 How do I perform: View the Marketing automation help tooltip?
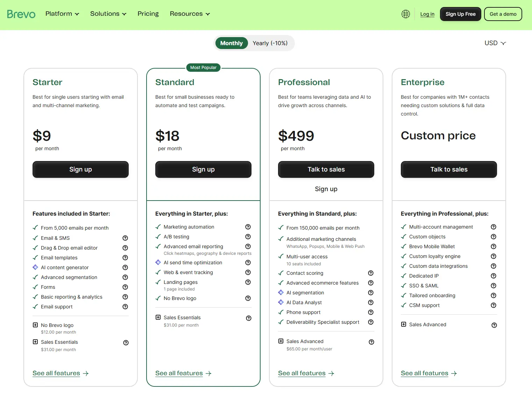[x=248, y=227]
